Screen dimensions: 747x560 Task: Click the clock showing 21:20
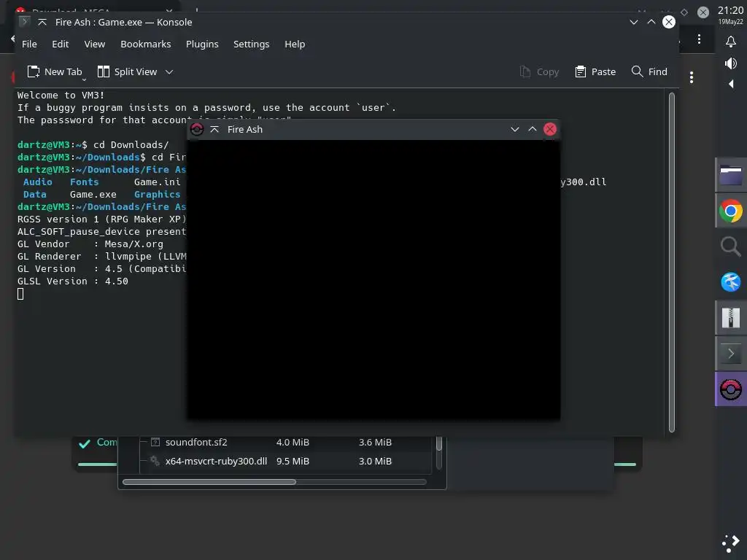[x=730, y=10]
